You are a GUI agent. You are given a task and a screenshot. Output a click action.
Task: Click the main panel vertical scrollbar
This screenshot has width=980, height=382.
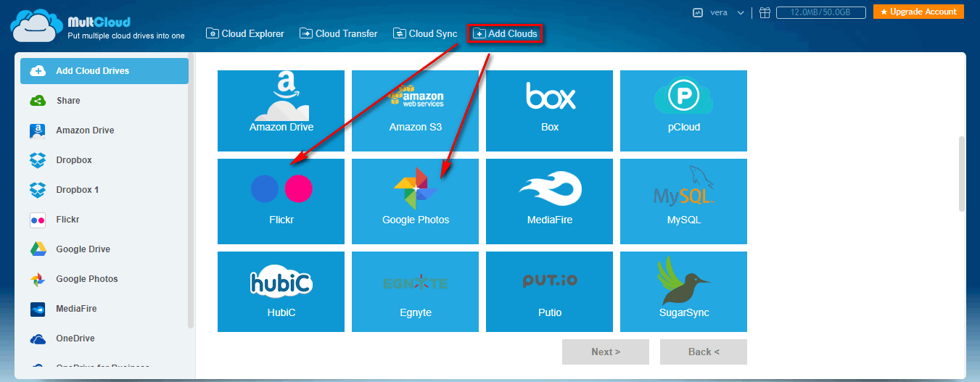tap(962, 174)
